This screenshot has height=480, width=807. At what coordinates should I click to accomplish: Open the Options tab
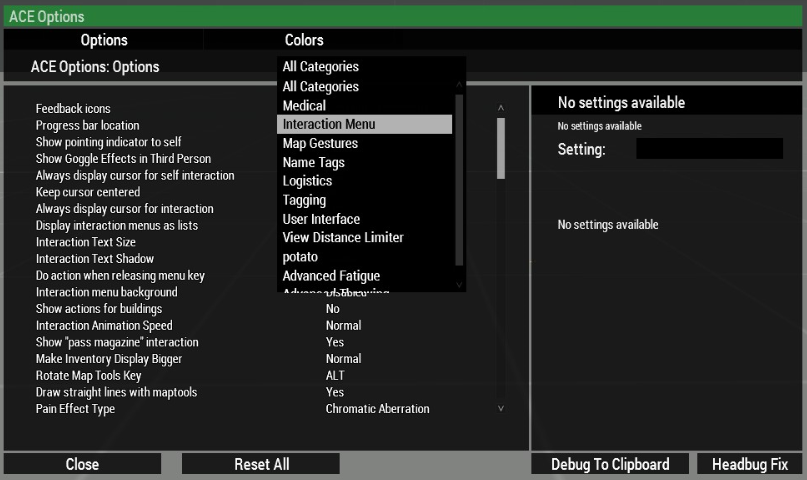104,40
